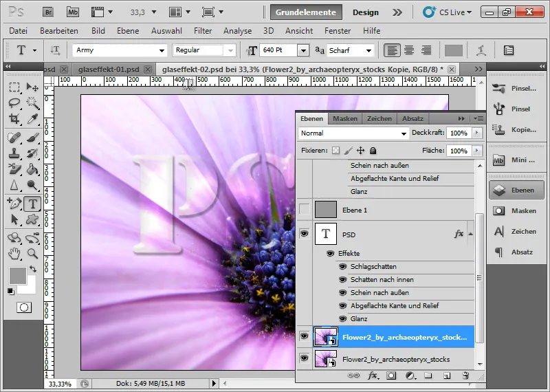The width and height of the screenshot is (550, 392).
Task: Open the Army font family dropdown
Action: 162,50
